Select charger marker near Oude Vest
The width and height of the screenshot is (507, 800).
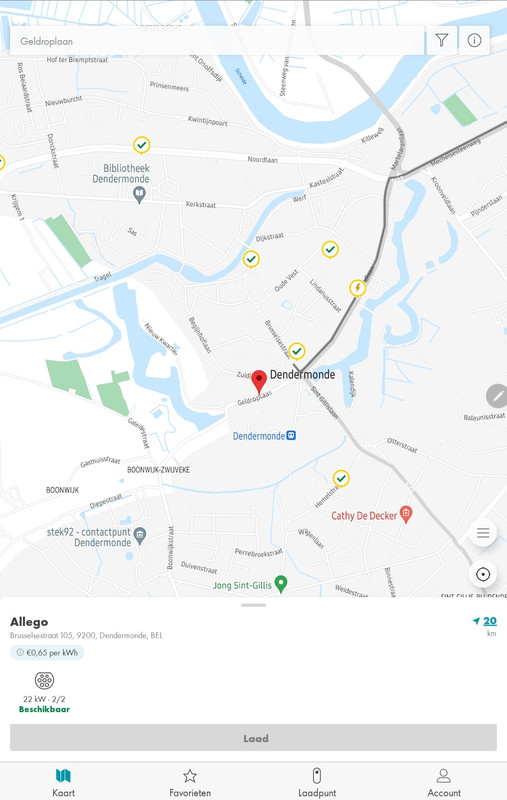tap(330, 250)
